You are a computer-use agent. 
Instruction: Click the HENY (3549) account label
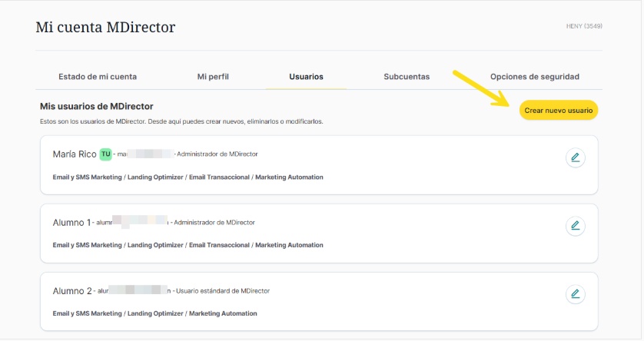point(583,26)
